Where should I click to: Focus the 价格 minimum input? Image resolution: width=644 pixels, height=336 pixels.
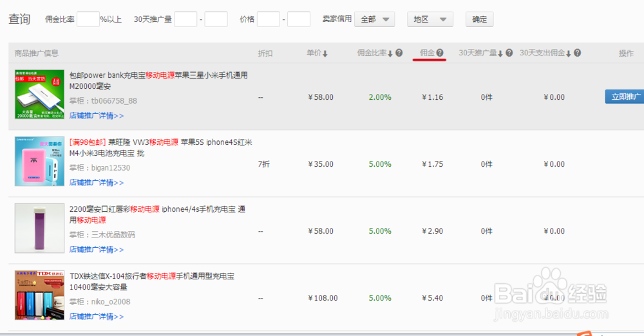click(268, 19)
